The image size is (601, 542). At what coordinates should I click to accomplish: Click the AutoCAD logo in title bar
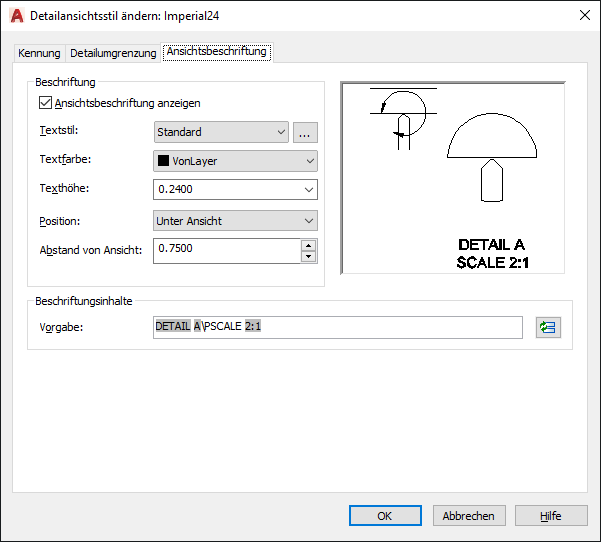(x=17, y=16)
